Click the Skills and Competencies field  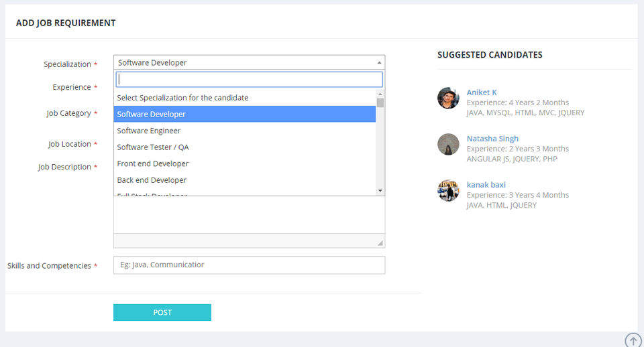[x=249, y=265]
